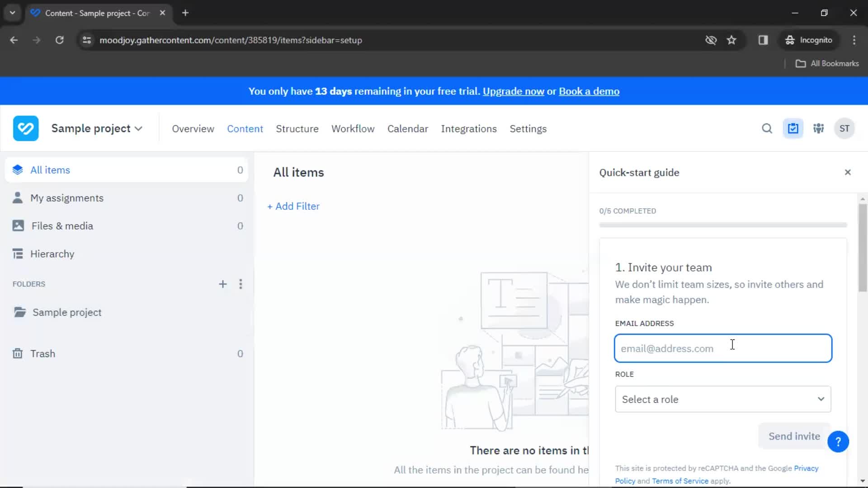Click the user avatar ST icon
Viewport: 868px width, 488px height.
pos(845,129)
